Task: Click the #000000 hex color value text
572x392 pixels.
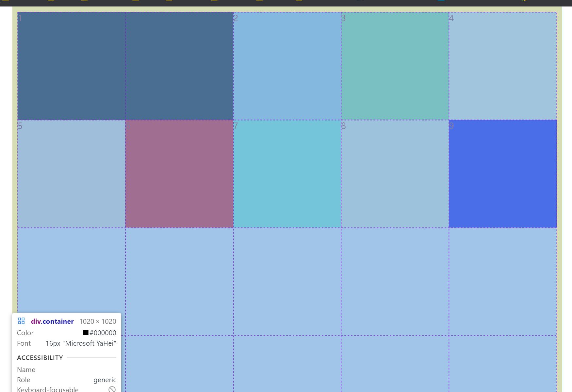Action: [103, 333]
